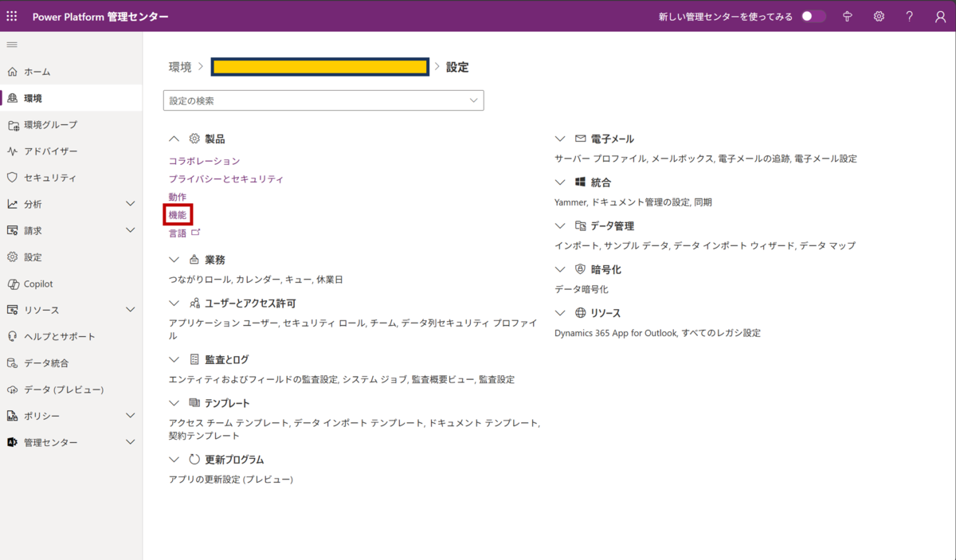Select セキュリティ in the sidebar
Viewport: 956px width, 560px height.
tap(50, 178)
